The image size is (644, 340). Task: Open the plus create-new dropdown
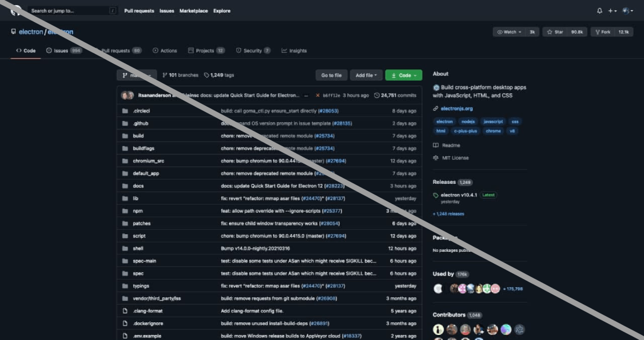point(613,11)
